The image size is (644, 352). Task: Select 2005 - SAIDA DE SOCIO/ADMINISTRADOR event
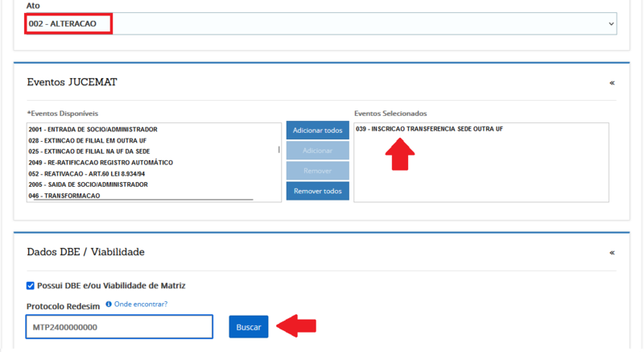pyautogui.click(x=88, y=184)
